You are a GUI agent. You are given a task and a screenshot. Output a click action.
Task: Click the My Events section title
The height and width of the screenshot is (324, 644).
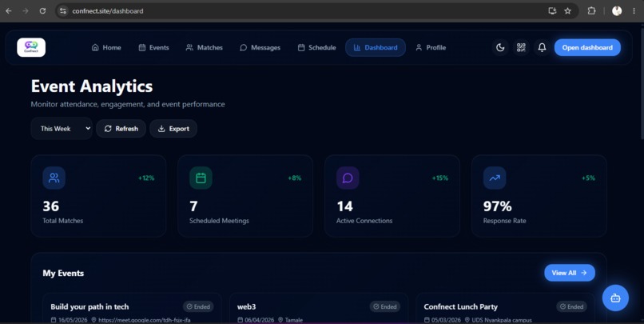coord(63,274)
